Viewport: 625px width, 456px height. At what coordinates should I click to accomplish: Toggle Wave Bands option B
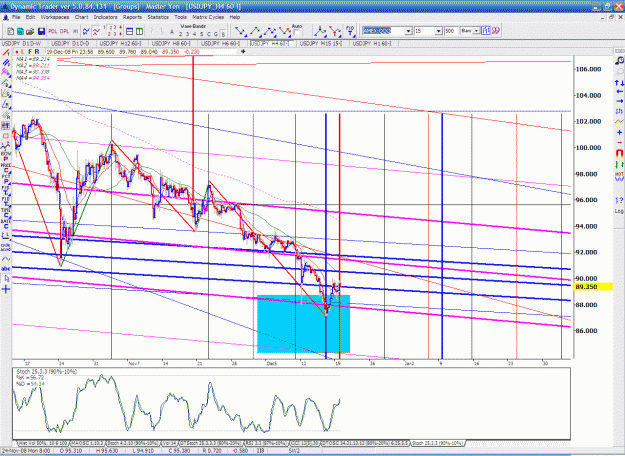coord(223,34)
